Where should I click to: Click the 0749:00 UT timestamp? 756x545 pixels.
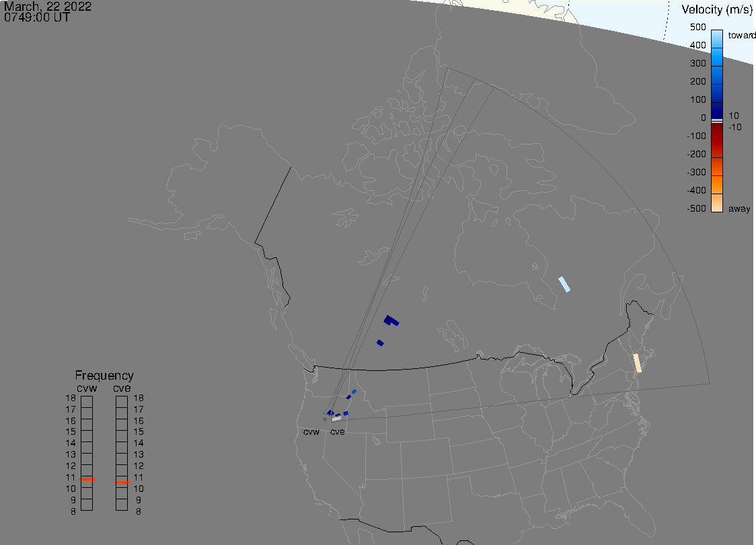coord(38,18)
